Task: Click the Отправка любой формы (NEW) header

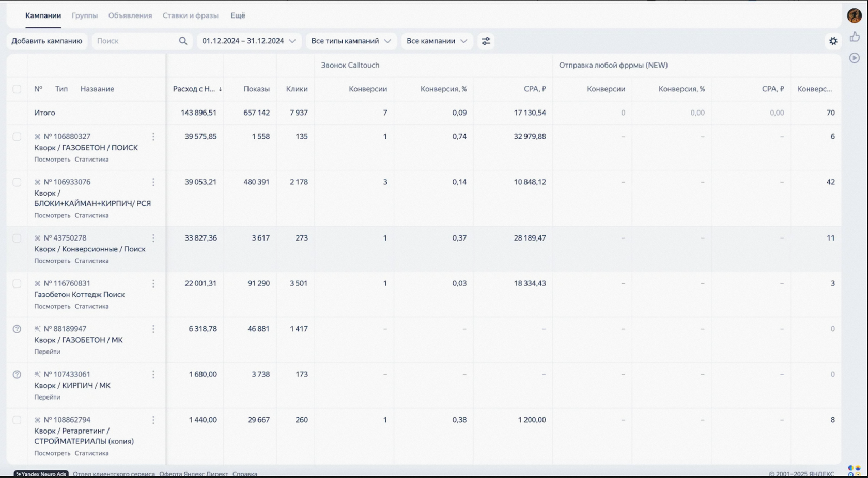Action: click(613, 65)
